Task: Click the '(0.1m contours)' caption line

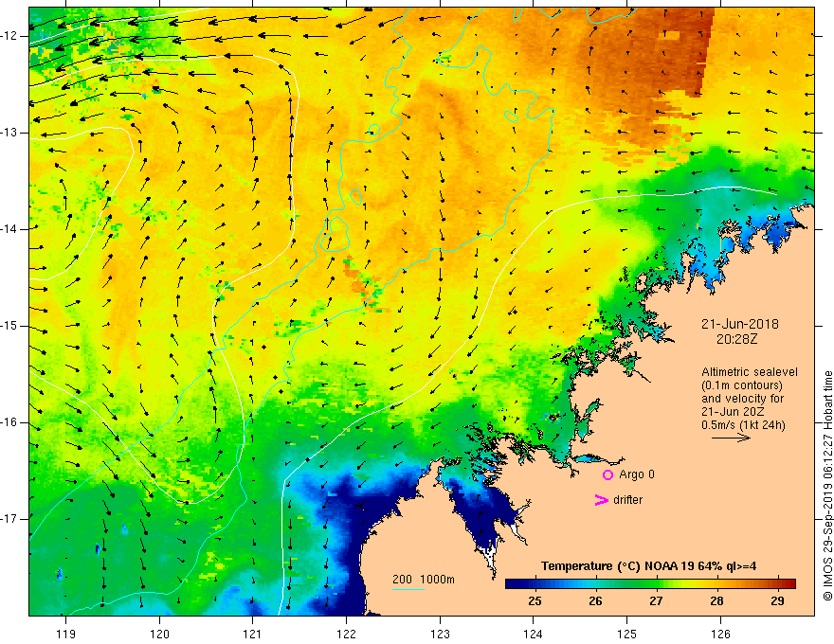Action: point(742,385)
